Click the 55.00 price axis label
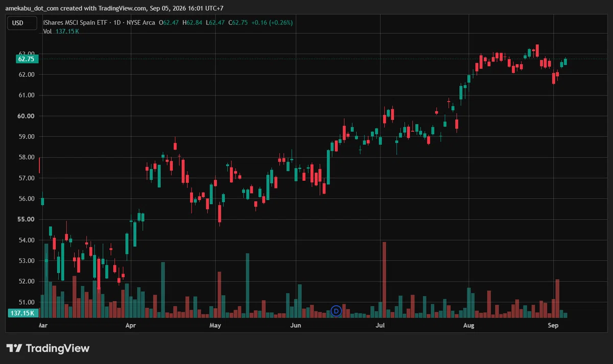 (x=27, y=220)
